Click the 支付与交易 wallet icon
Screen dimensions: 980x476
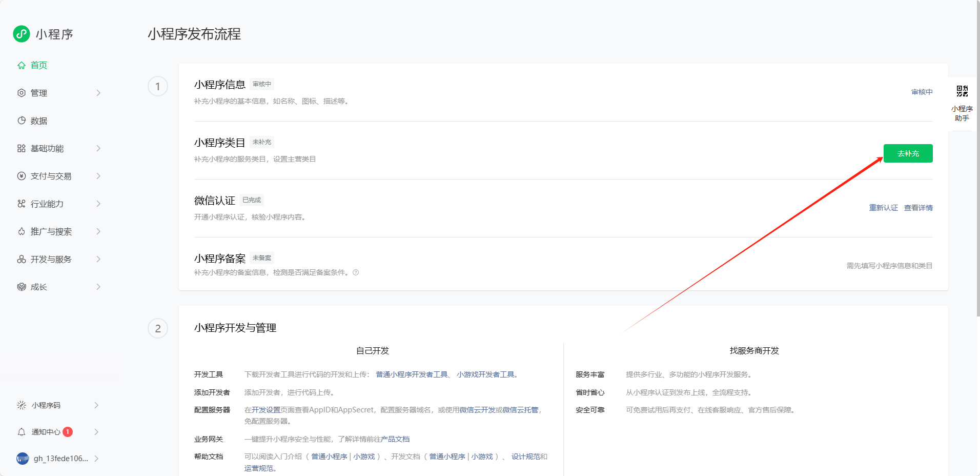[x=22, y=176]
